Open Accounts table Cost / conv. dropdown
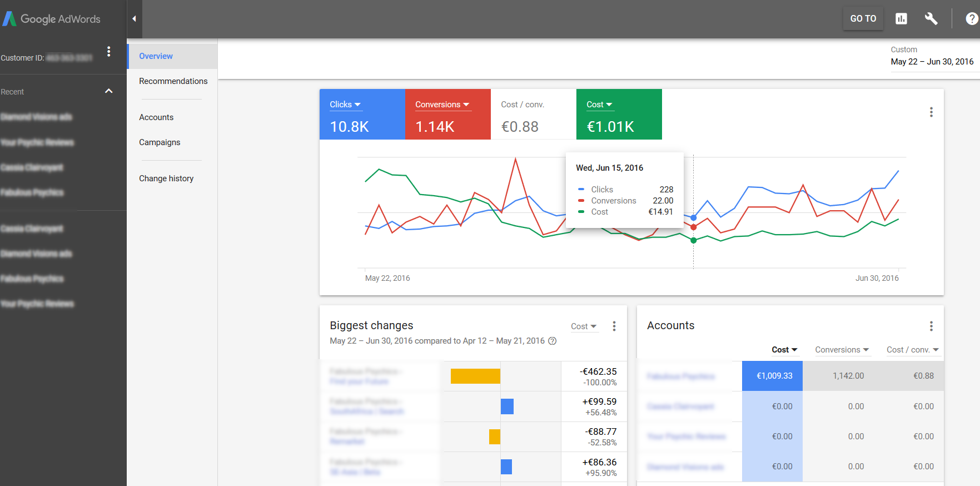 913,350
